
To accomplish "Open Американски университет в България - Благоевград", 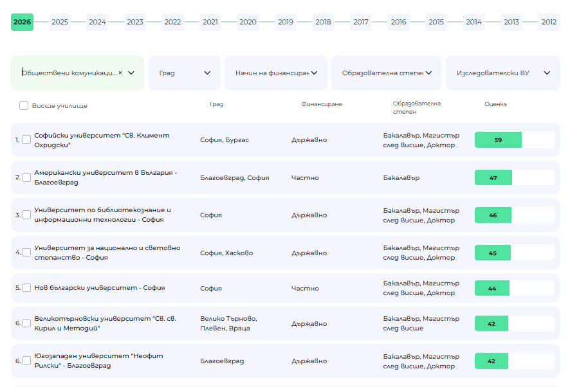I will point(106,177).
